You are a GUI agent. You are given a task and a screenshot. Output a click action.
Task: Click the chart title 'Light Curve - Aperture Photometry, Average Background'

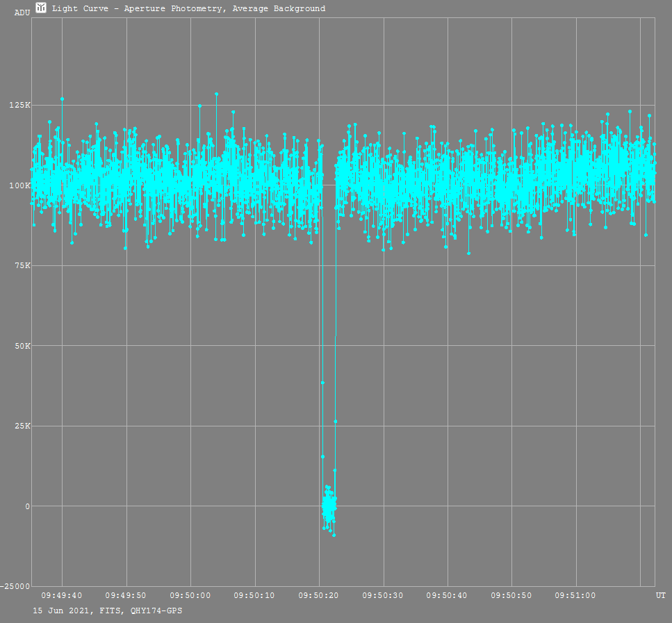[x=188, y=8]
